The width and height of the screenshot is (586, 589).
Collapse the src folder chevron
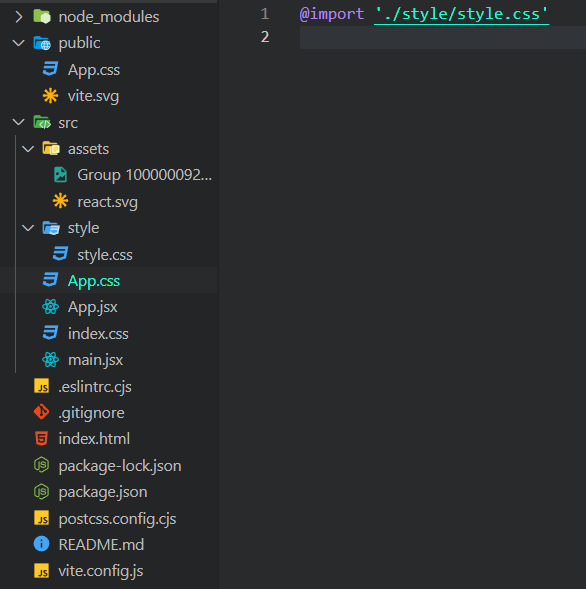tap(19, 122)
